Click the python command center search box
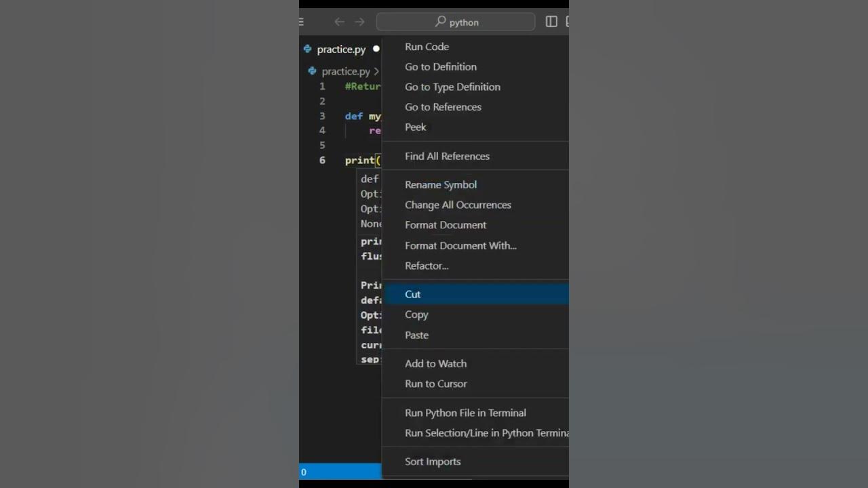Image resolution: width=868 pixels, height=488 pixels. [x=456, y=22]
